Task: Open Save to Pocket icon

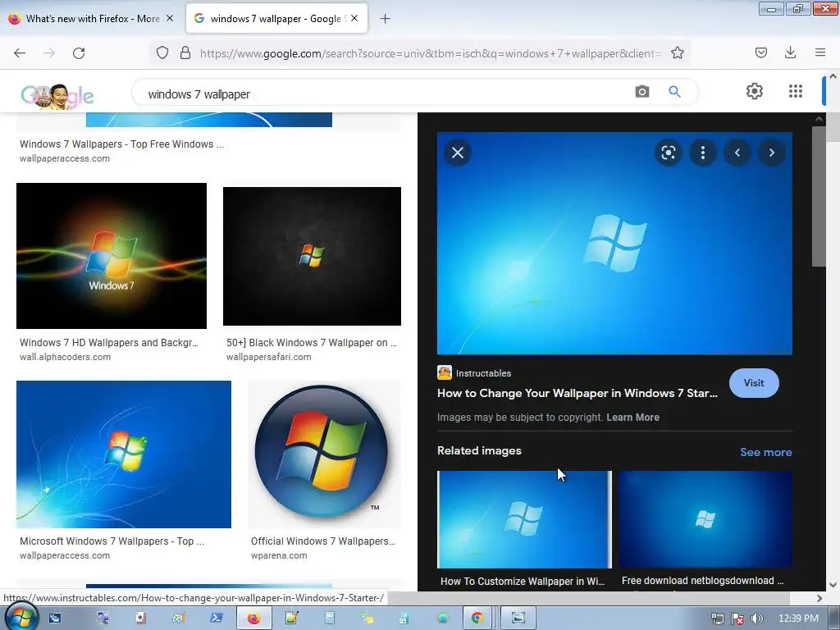Action: [x=760, y=52]
